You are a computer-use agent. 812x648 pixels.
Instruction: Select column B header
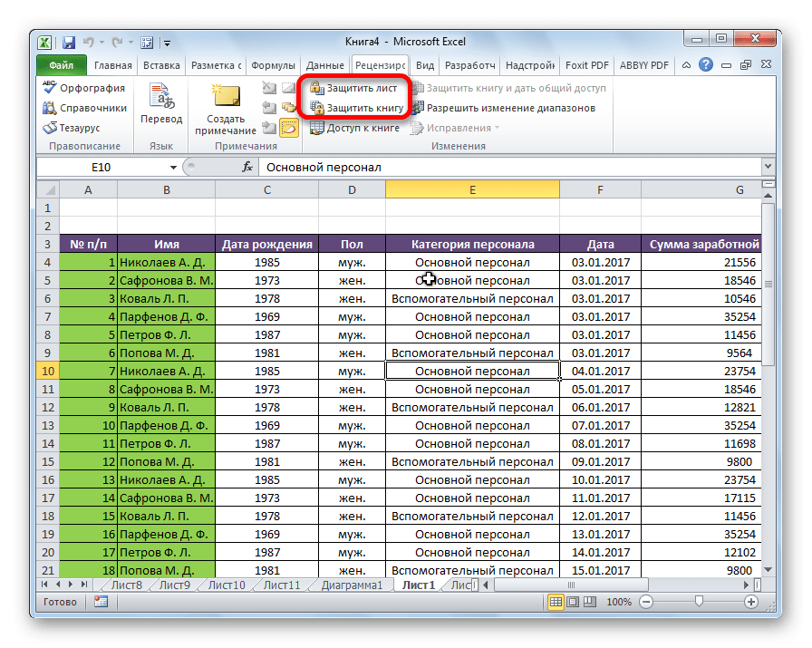(166, 190)
